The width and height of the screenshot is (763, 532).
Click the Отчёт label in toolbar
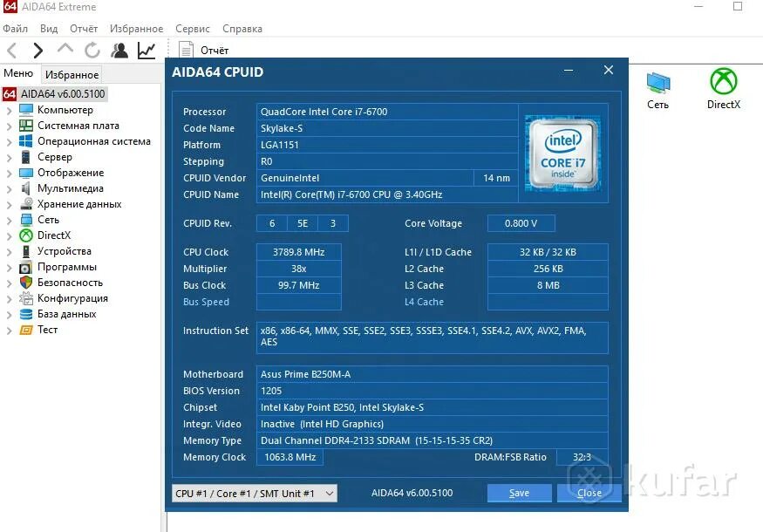pyautogui.click(x=215, y=50)
